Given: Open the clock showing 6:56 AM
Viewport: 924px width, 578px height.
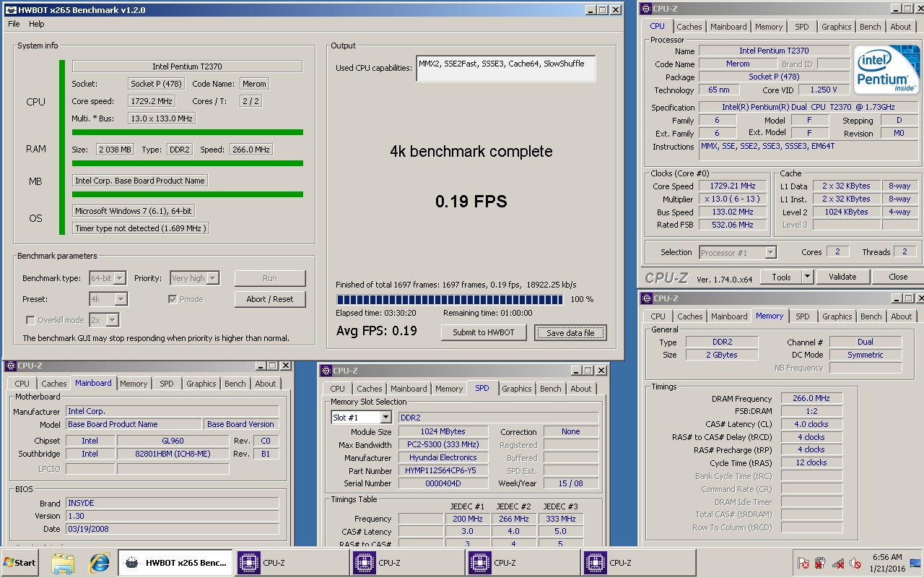Looking at the screenshot, I should (887, 563).
